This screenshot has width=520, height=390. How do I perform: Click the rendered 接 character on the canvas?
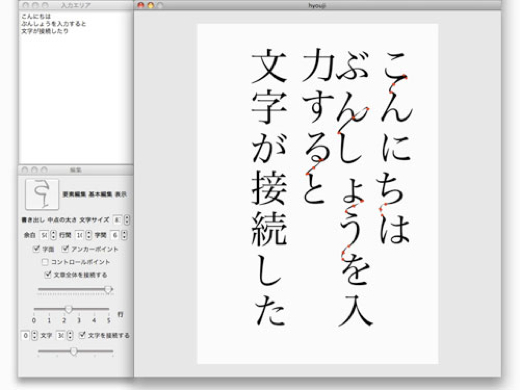click(269, 189)
